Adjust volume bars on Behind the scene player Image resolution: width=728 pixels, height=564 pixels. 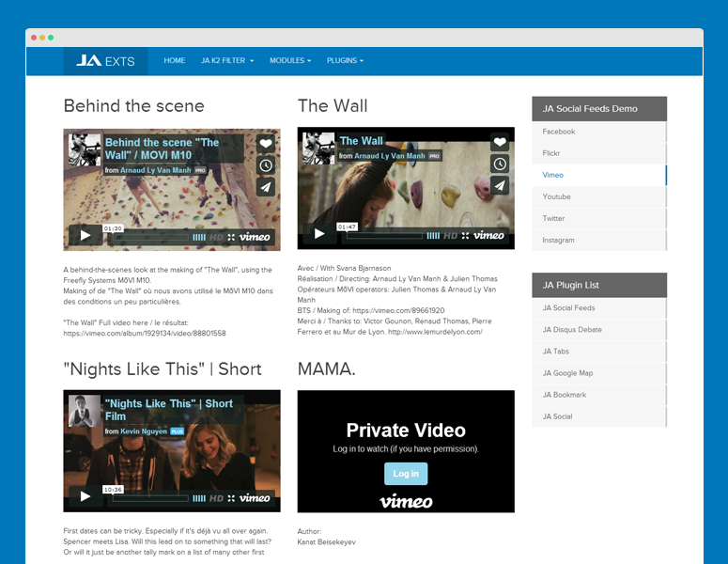point(199,238)
